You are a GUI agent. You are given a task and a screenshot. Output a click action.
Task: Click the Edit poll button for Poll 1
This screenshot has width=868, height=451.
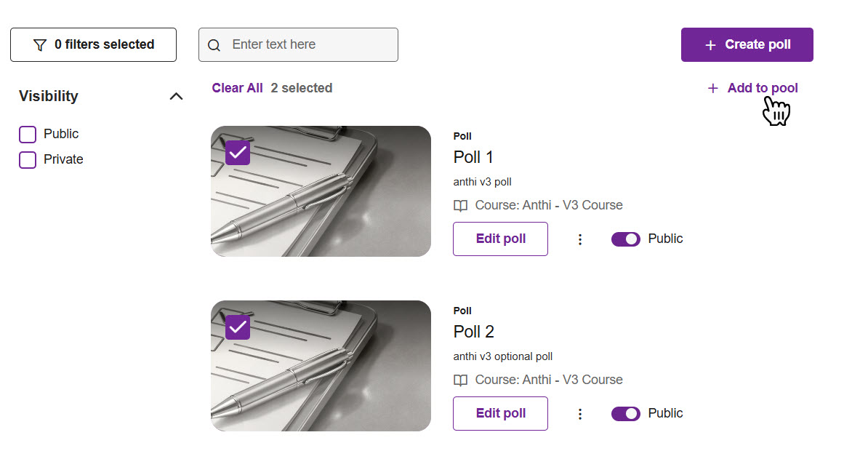[500, 239]
